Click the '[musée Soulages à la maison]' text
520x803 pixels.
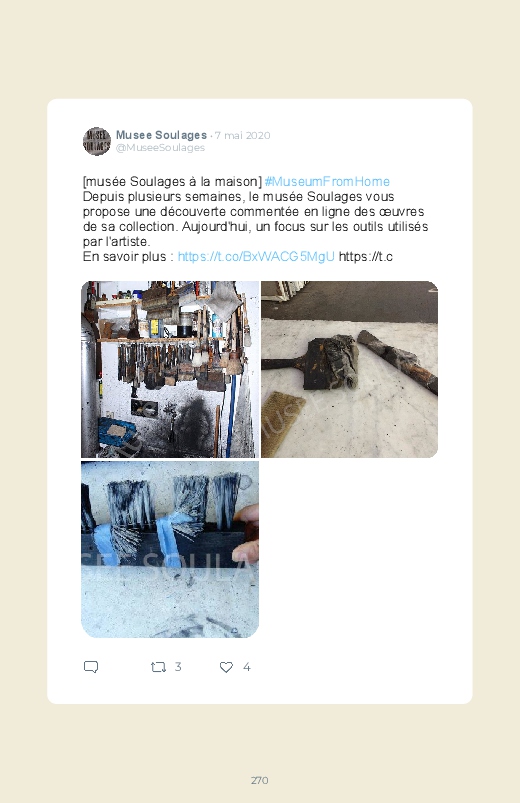tap(172, 182)
